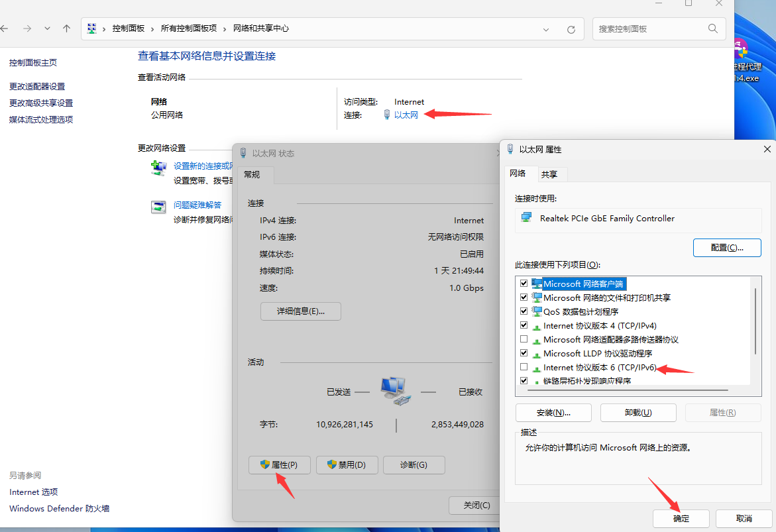Click the Microsoft 网络客户端 item icon

pyautogui.click(x=537, y=284)
